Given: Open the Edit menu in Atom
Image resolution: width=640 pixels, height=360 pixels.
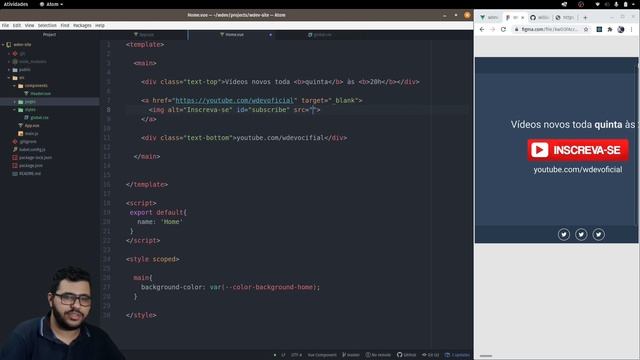Looking at the screenshot, I should [17, 25].
